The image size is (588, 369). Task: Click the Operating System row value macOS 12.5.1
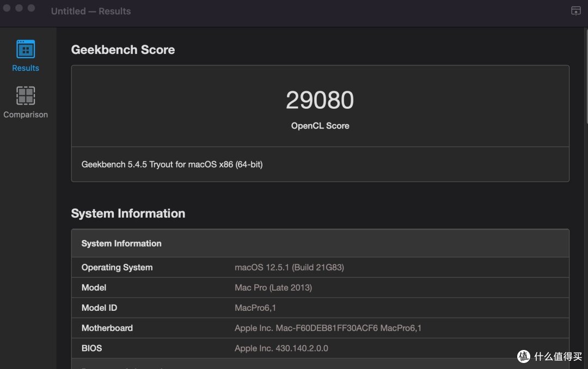click(x=289, y=267)
